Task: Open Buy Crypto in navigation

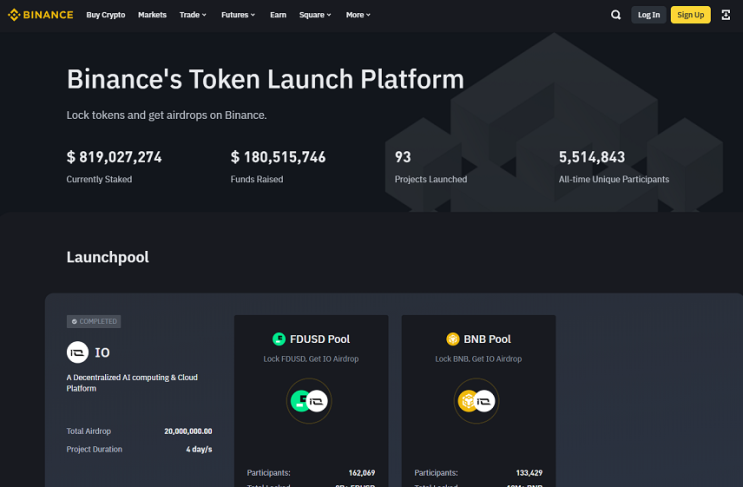Action: point(106,15)
